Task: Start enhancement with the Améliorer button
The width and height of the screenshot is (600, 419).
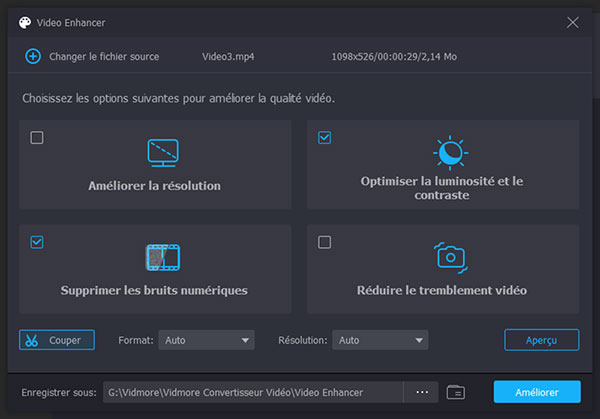Action: point(537,392)
